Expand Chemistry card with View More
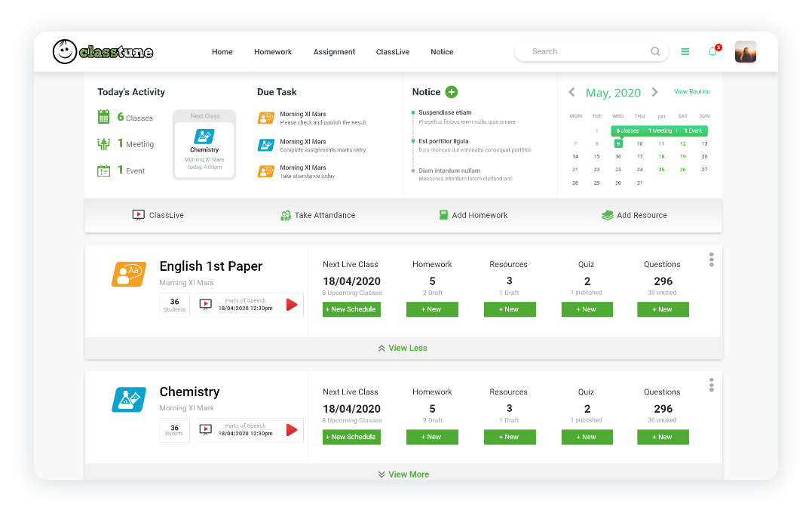Viewport: 812px width, 516px height. pos(403,475)
